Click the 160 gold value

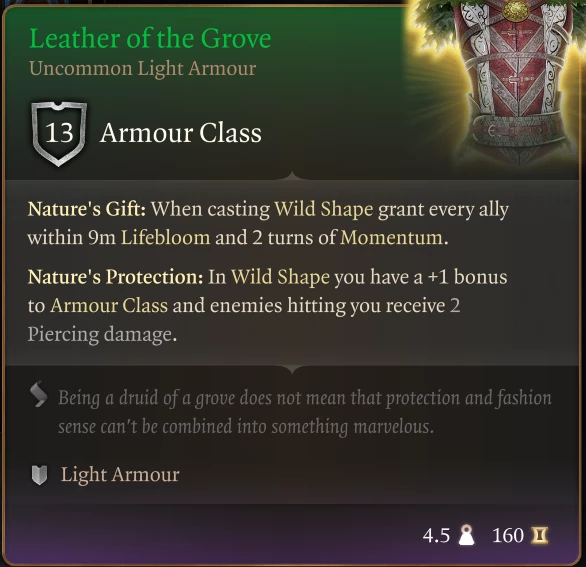pyautogui.click(x=508, y=535)
